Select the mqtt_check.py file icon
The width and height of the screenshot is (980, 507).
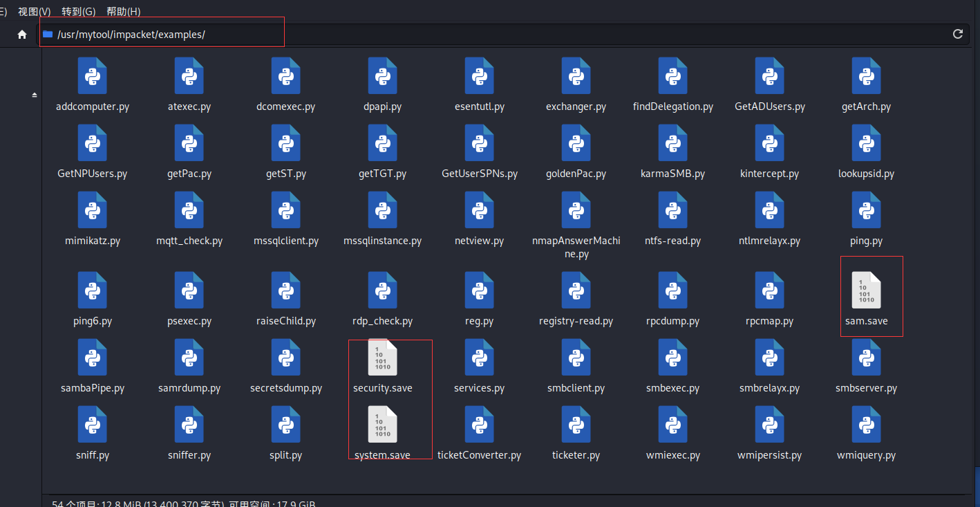click(189, 210)
